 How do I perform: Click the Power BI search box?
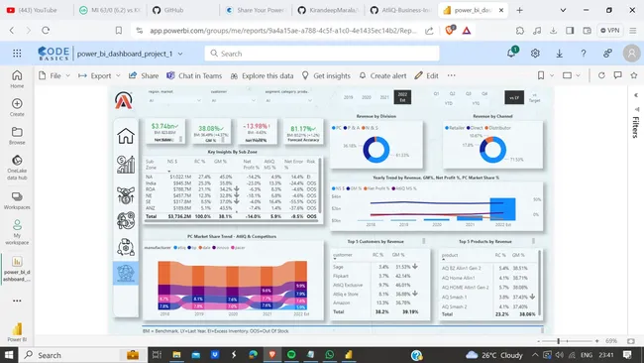[x=322, y=54]
